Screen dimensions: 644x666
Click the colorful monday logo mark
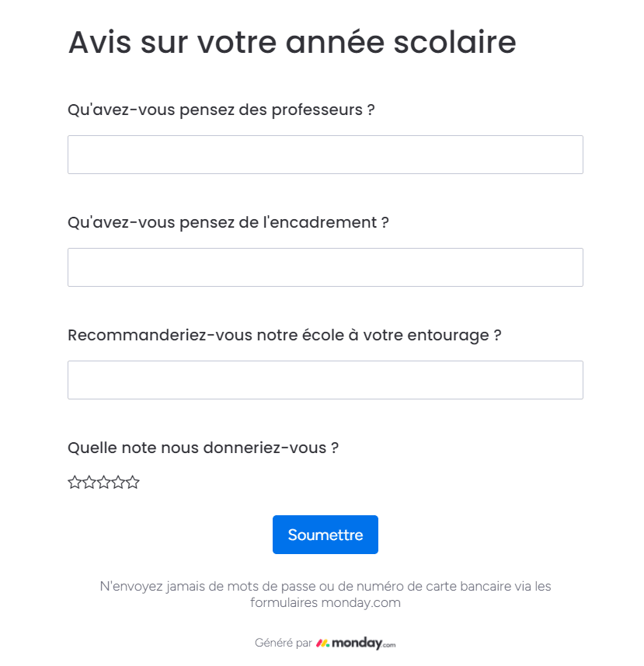pos(322,643)
